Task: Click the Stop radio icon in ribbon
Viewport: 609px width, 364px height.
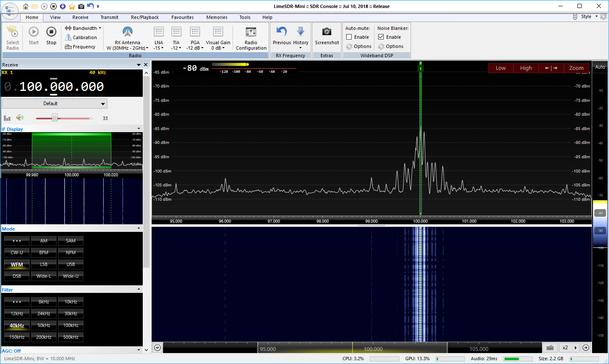Action: tap(51, 32)
